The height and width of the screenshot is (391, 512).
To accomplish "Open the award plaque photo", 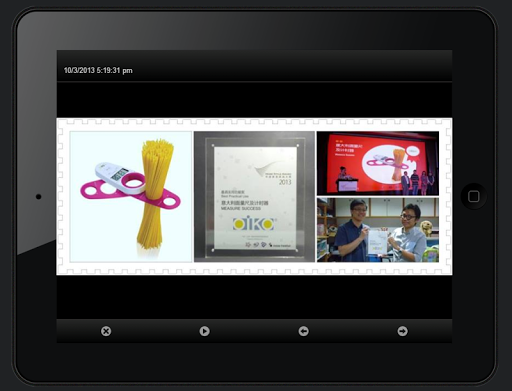I will pyautogui.click(x=254, y=197).
